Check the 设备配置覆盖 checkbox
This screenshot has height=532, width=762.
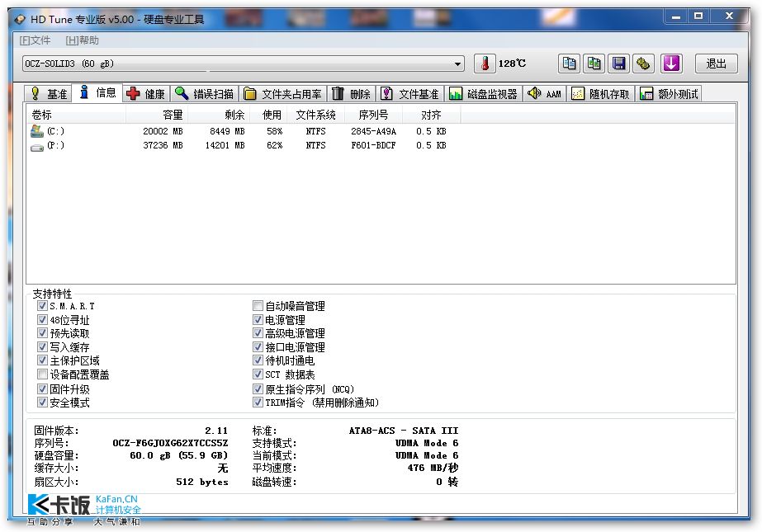point(42,374)
